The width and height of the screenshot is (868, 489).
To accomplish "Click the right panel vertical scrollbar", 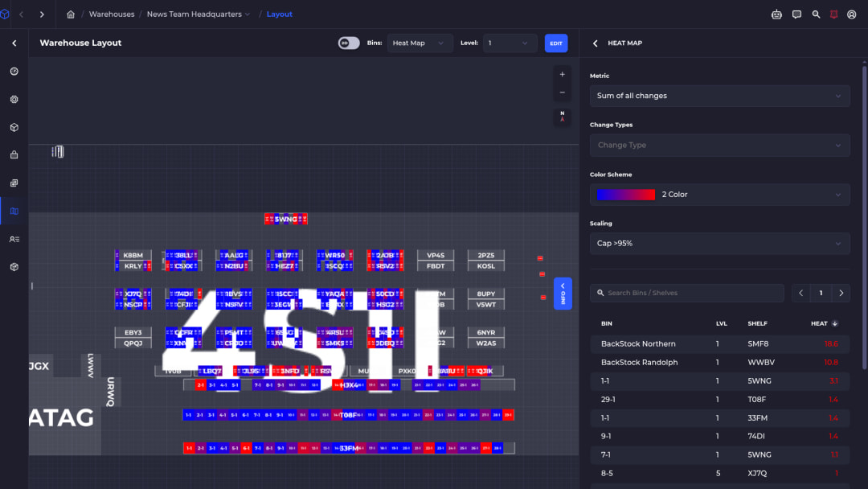I will coord(864,218).
